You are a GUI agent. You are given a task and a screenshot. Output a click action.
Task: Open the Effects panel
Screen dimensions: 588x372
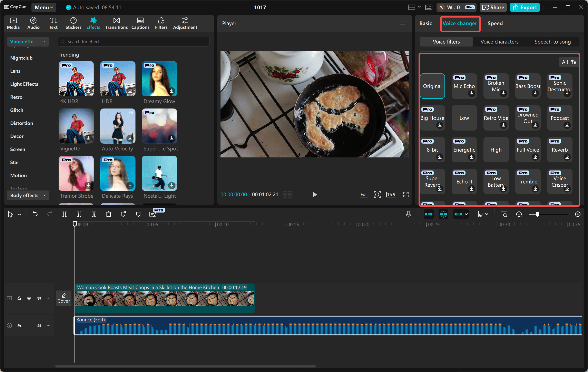coord(93,23)
